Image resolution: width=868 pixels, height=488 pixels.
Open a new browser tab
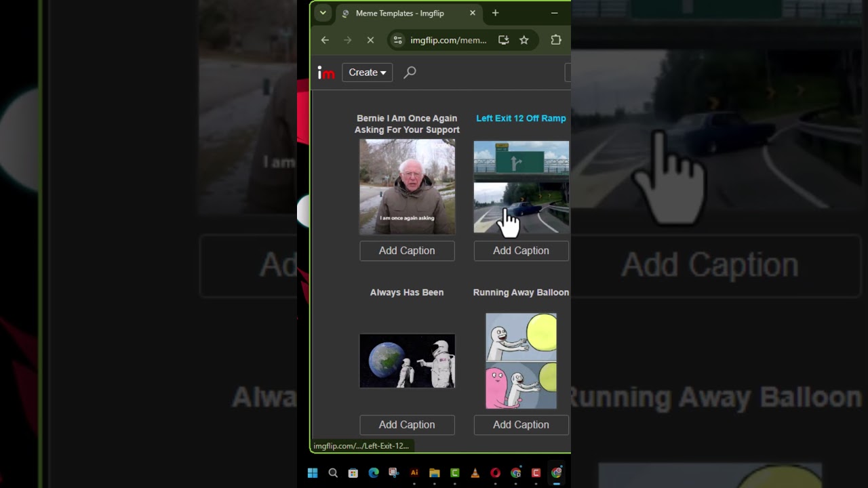pyautogui.click(x=495, y=13)
